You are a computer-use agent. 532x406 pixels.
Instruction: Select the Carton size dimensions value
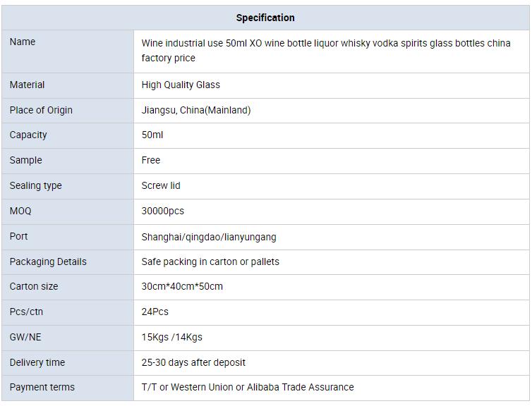point(182,286)
